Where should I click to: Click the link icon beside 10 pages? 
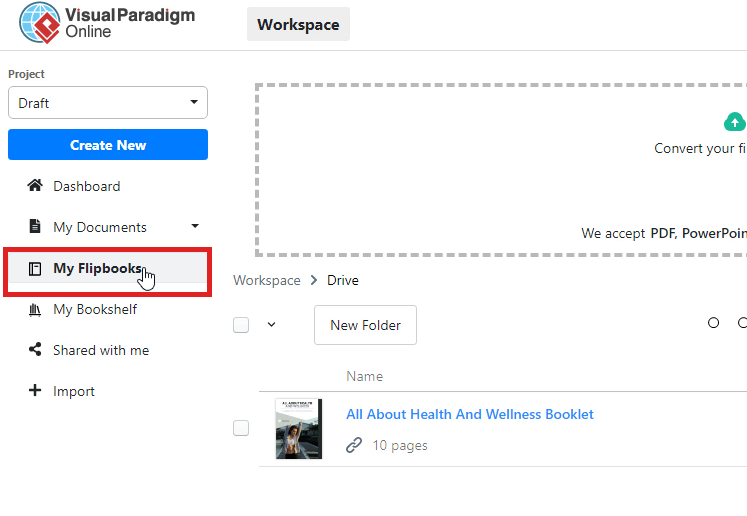pos(354,445)
